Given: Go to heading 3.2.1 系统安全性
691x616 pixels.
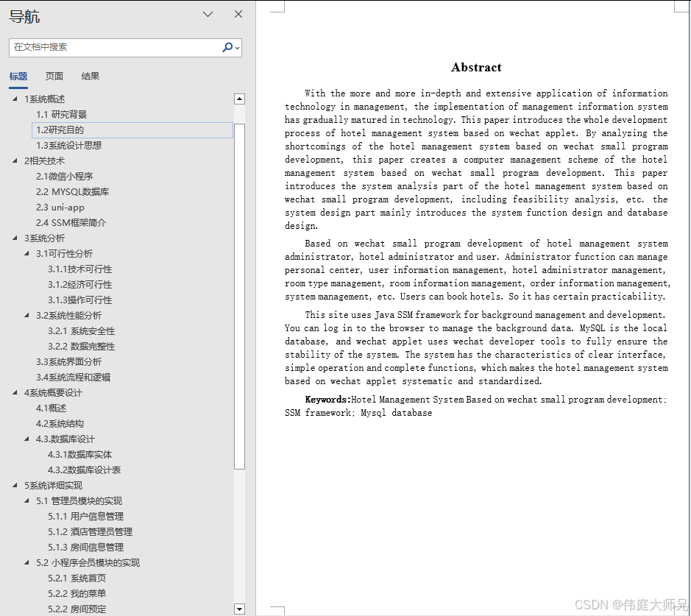Looking at the screenshot, I should [x=81, y=331].
